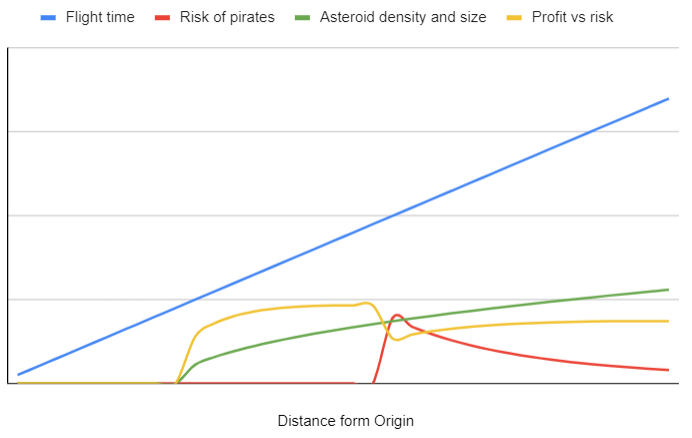
Task: Click the peak of the red pirates line
Action: tap(397, 315)
